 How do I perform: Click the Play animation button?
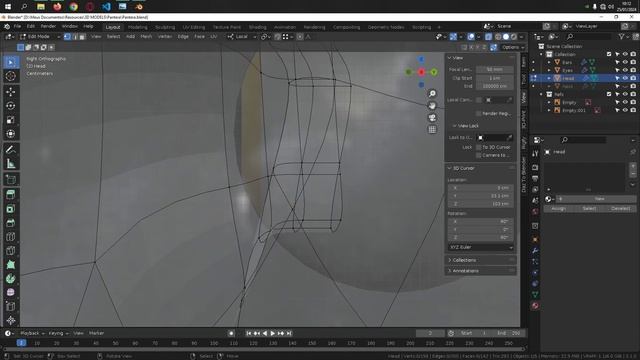pos(273,333)
